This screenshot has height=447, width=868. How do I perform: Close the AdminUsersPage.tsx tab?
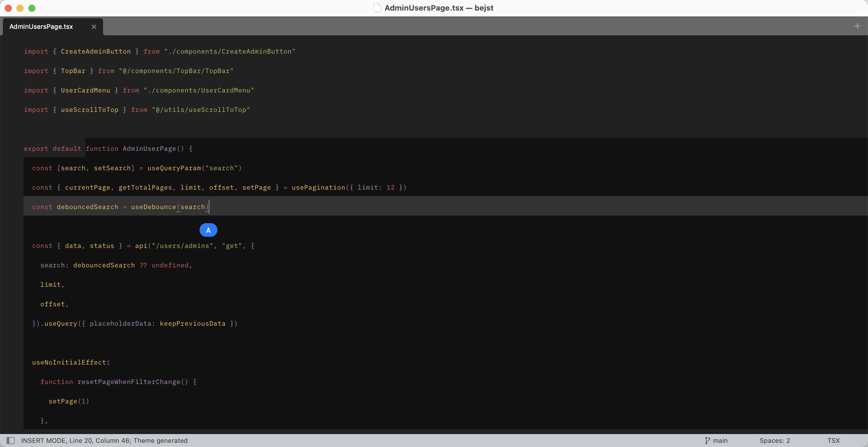(x=94, y=27)
